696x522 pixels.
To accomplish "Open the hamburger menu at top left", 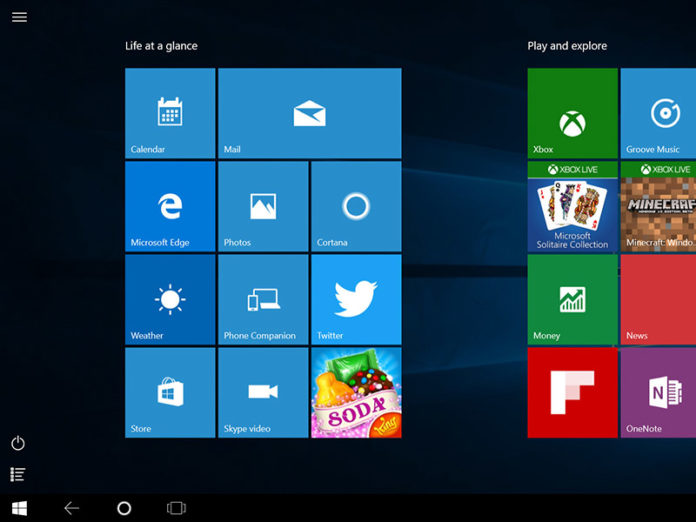I will 19,17.
